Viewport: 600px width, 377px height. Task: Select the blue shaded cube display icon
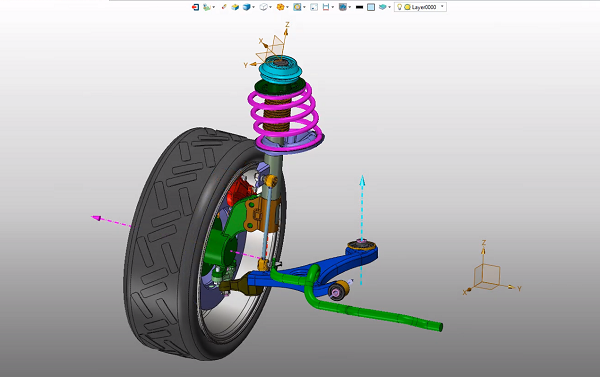pos(246,7)
